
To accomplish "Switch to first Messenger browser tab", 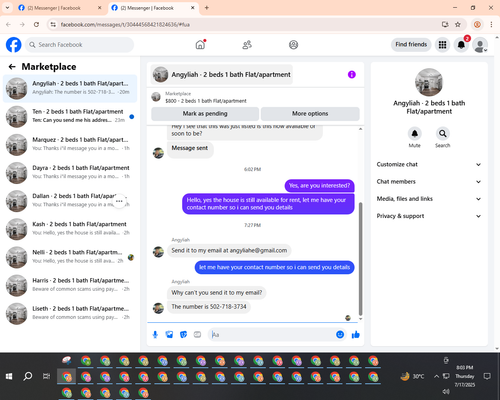I will click(57, 8).
